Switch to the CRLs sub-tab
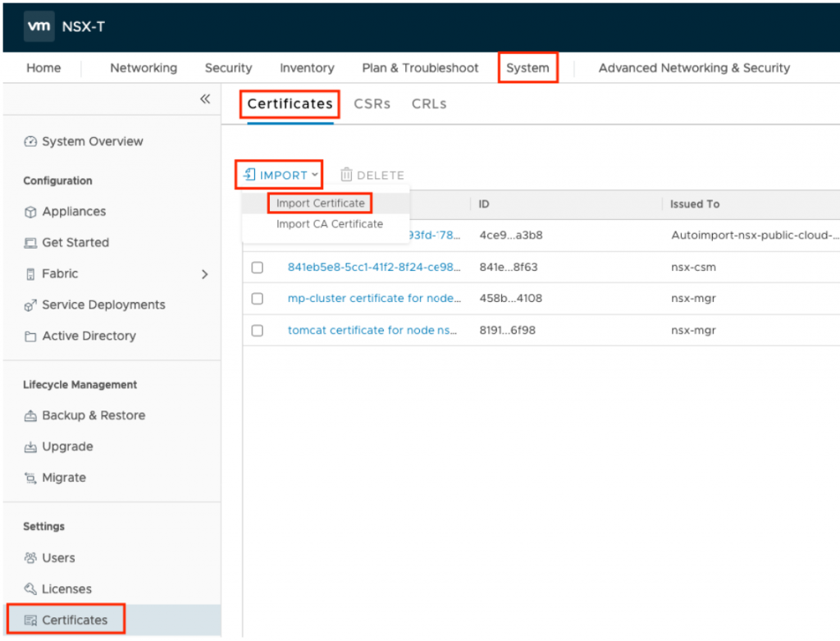This screenshot has height=641, width=840. coord(428,104)
